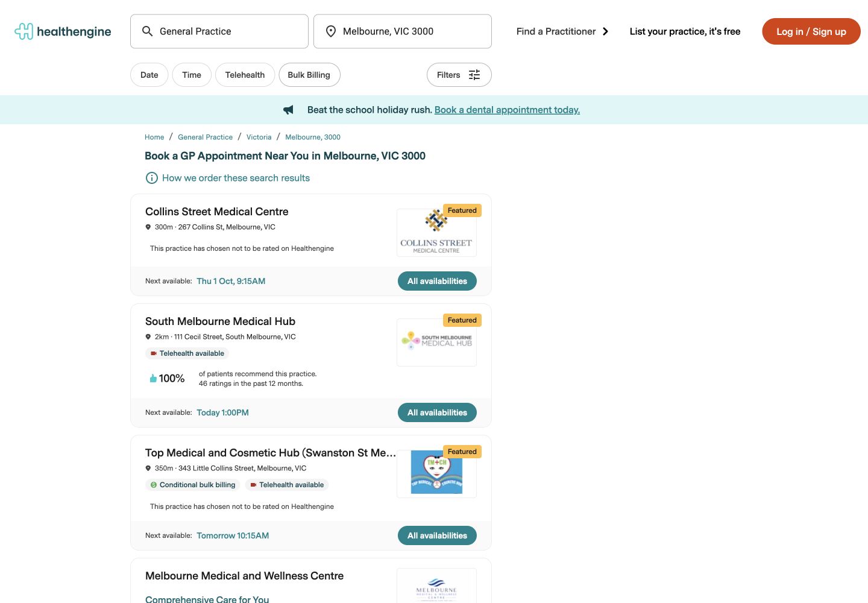Click the South Melbourne address pin icon
Image resolution: width=868 pixels, height=603 pixels.
[148, 337]
